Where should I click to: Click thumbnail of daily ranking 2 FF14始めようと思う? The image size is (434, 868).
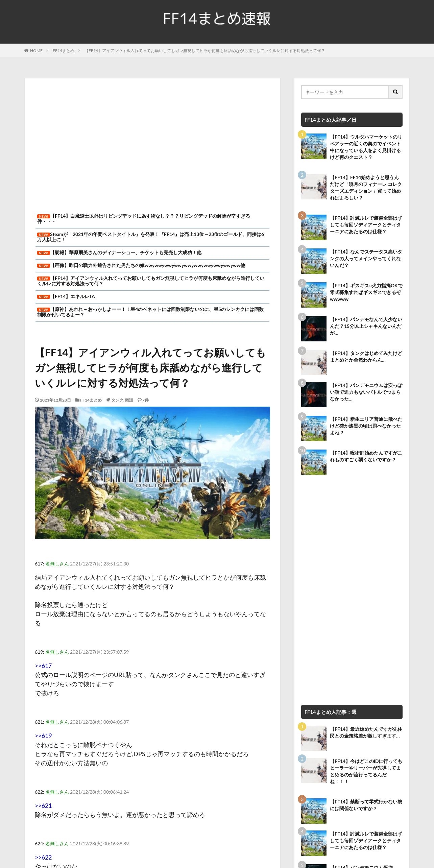(314, 187)
